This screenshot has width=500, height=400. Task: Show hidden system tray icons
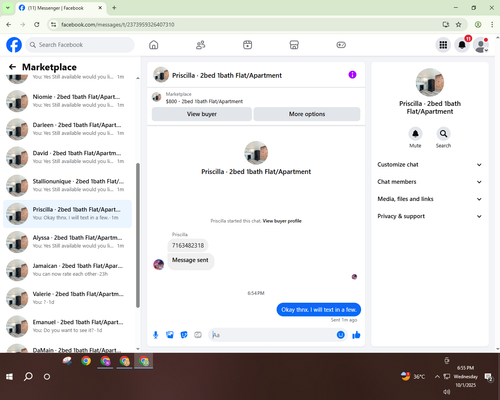pos(437,377)
